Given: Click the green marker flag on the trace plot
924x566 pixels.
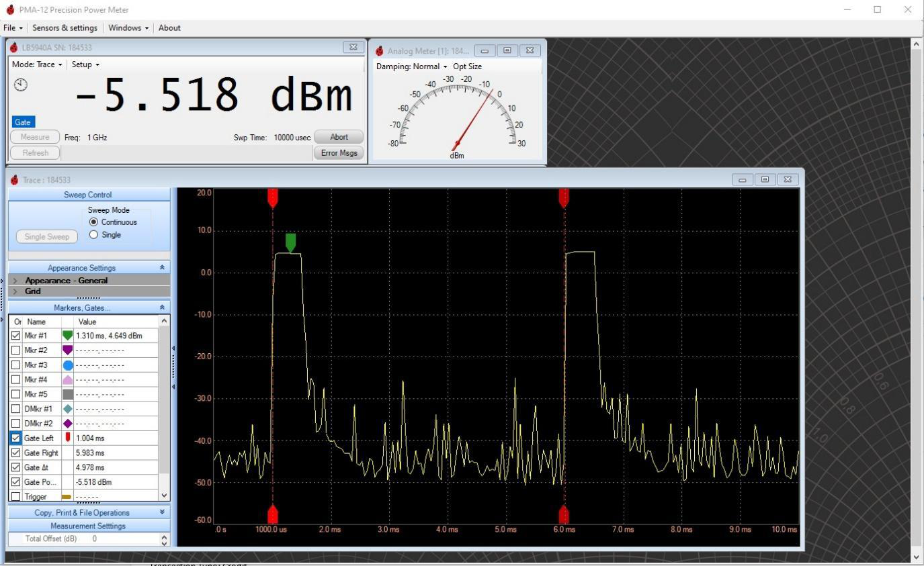Looking at the screenshot, I should (x=290, y=242).
